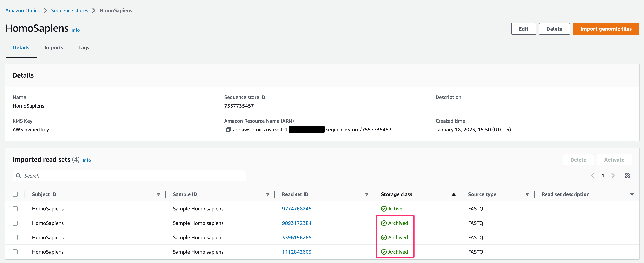644x263 pixels.
Task: Switch to the Tags tab
Action: 84,47
